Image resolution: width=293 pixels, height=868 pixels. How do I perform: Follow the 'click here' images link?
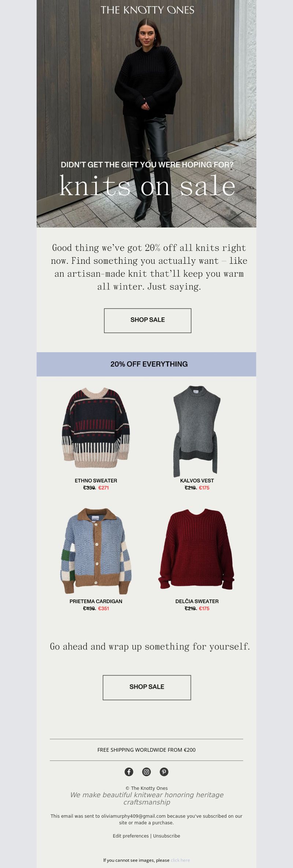point(180,860)
